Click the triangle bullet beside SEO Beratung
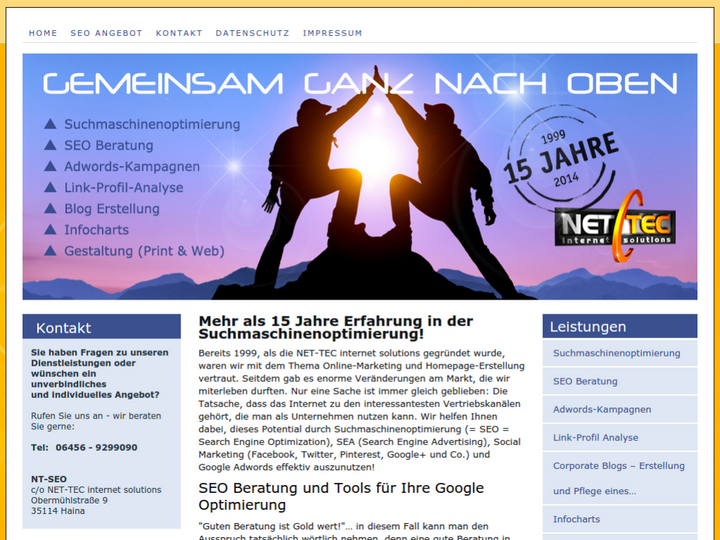 (x=50, y=146)
